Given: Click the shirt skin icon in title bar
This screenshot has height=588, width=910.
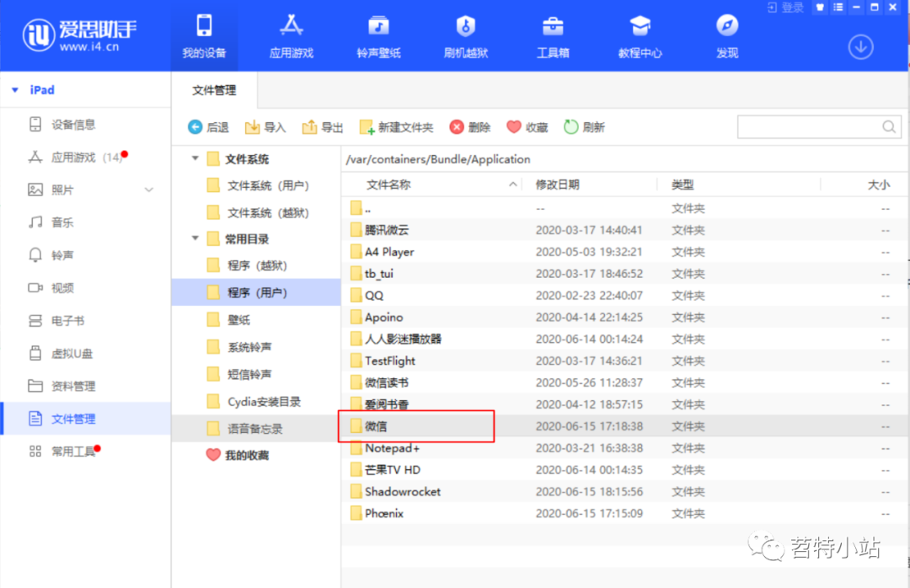Looking at the screenshot, I should click(820, 8).
